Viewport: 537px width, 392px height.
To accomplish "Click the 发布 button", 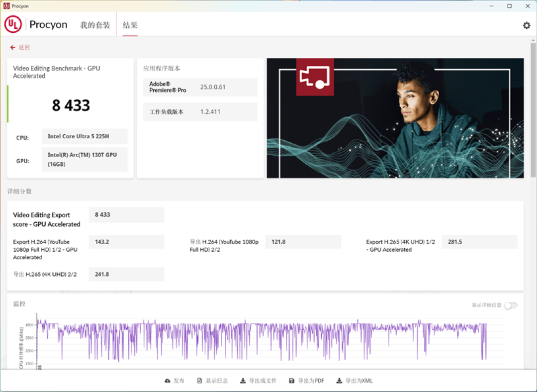I will pyautogui.click(x=175, y=381).
